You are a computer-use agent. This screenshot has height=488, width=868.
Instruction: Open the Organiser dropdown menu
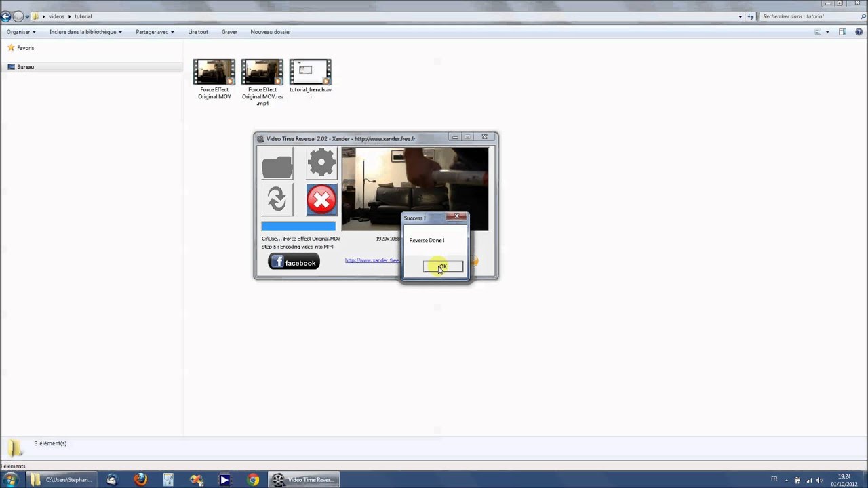click(x=21, y=32)
